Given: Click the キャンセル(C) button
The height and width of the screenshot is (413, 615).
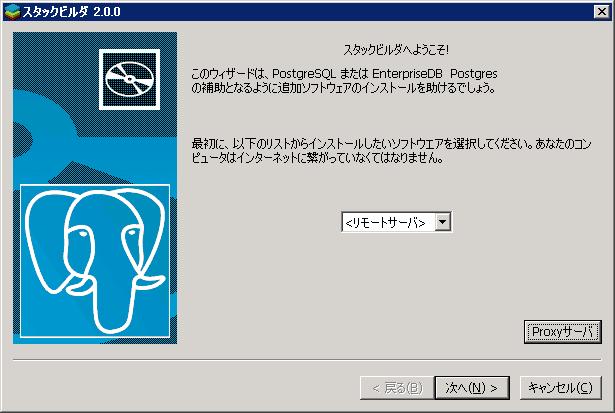Looking at the screenshot, I should [560, 388].
